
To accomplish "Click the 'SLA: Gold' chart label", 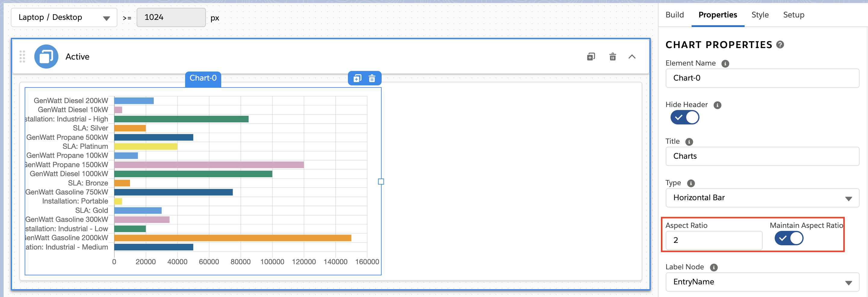I will [x=92, y=210].
